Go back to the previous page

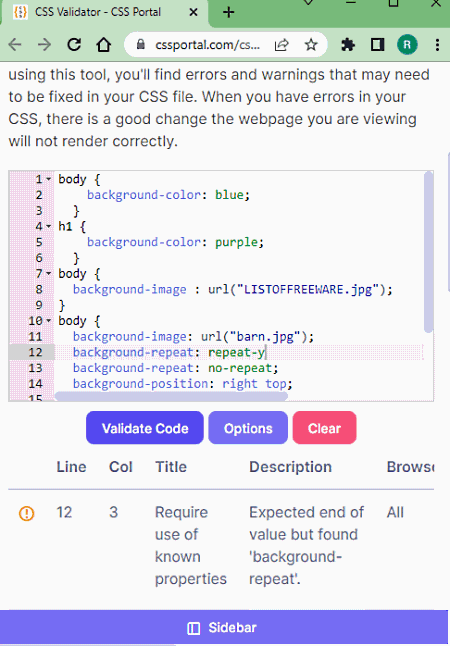pos(15,44)
